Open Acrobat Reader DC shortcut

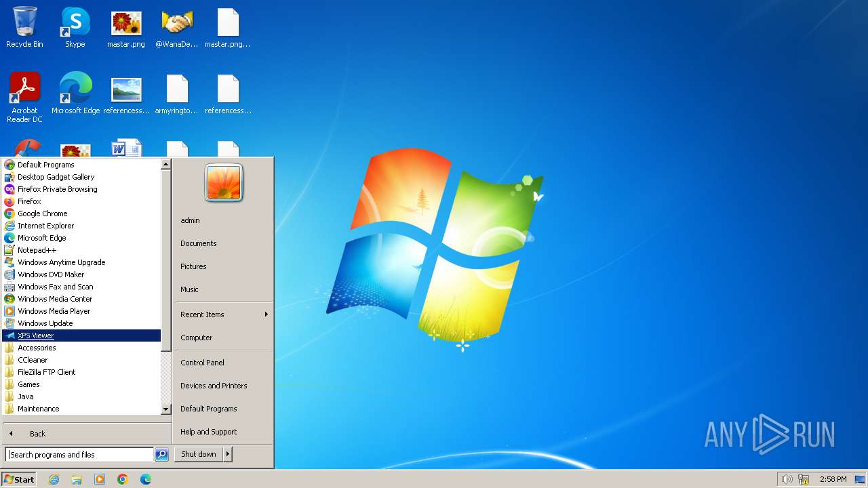click(x=24, y=98)
